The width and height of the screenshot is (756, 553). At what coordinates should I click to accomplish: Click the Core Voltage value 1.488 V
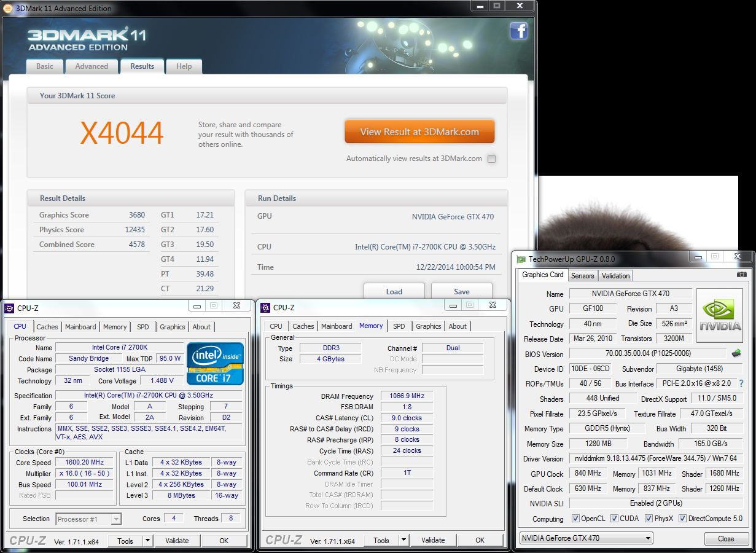point(162,381)
